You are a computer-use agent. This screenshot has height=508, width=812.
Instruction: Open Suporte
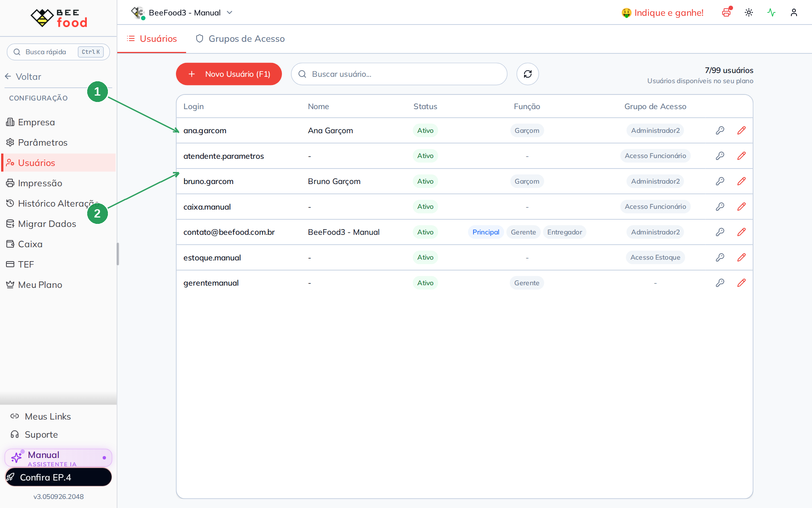34,435
